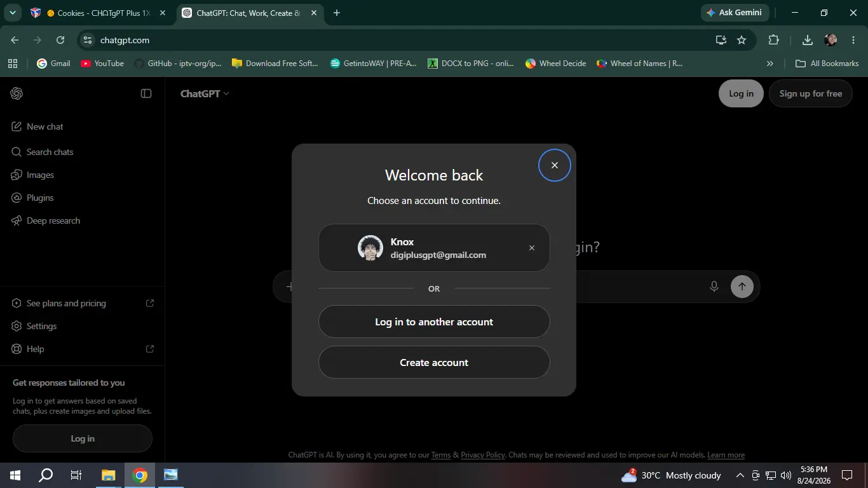Open the OpenAI logo home icon
Image resolution: width=868 pixels, height=488 pixels.
point(17,93)
